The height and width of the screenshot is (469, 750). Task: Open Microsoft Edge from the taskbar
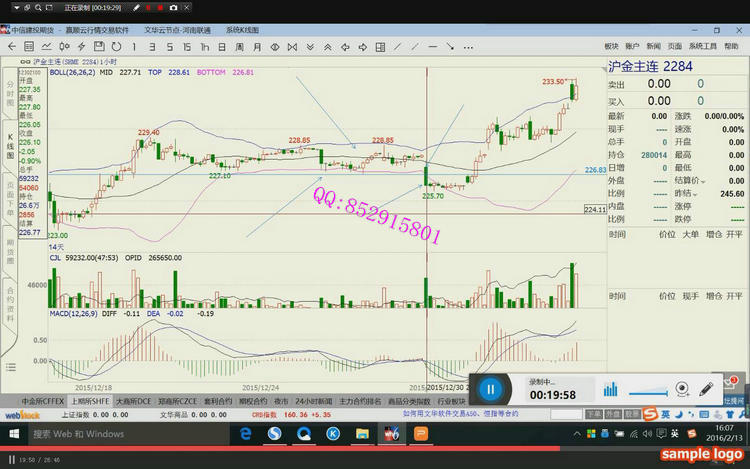(245, 433)
